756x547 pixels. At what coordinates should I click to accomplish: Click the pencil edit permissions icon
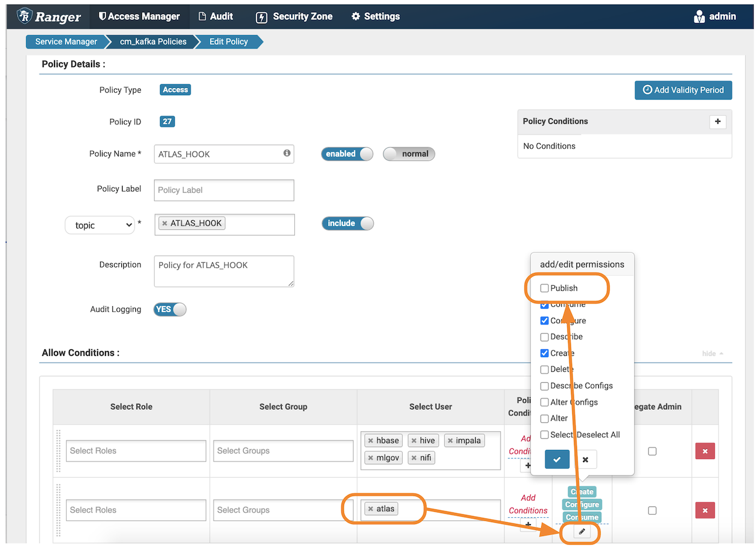point(581,532)
